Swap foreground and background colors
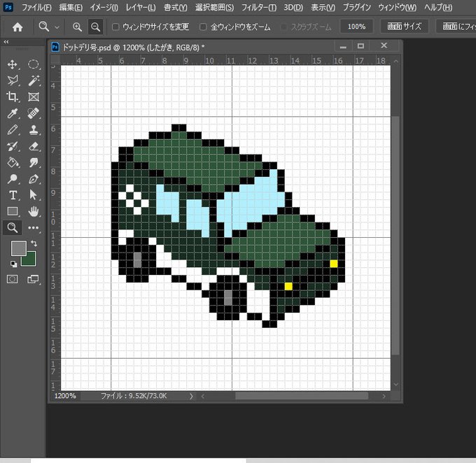 coord(34,243)
